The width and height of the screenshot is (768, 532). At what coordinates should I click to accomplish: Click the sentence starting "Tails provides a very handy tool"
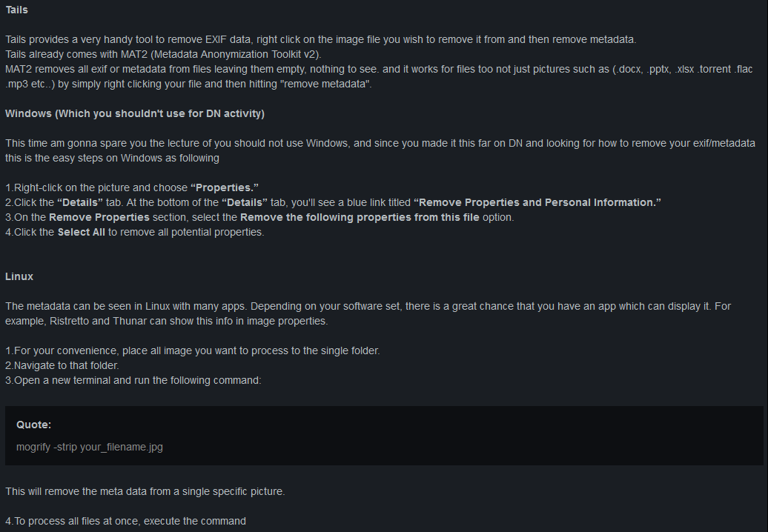(x=319, y=39)
